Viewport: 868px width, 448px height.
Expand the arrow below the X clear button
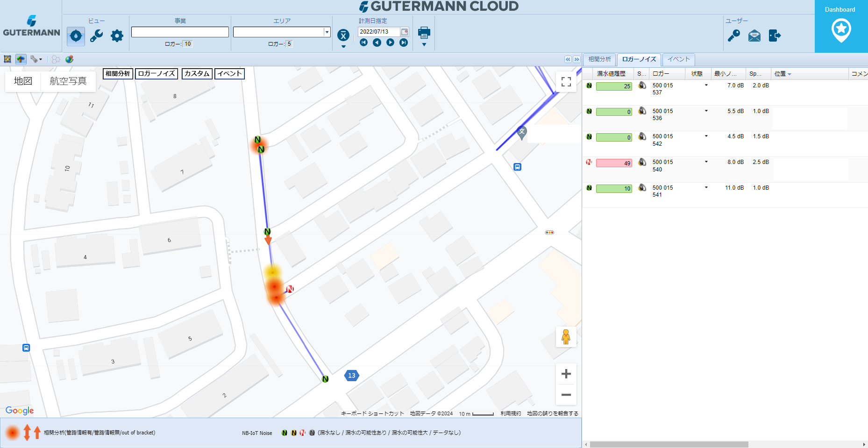343,46
